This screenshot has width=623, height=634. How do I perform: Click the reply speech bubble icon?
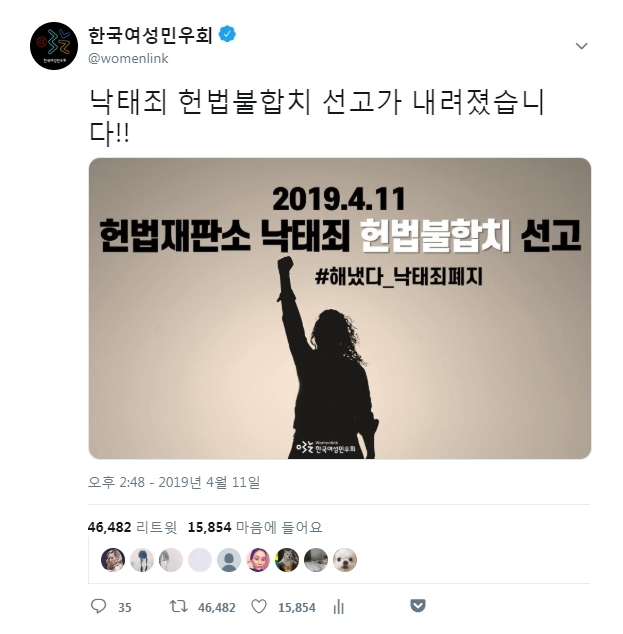(98, 606)
